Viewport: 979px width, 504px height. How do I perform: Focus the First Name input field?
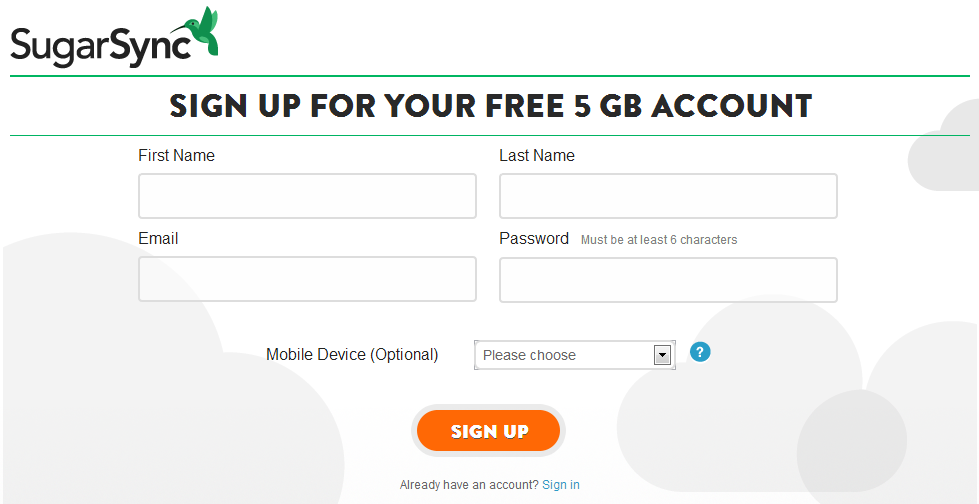[307, 196]
